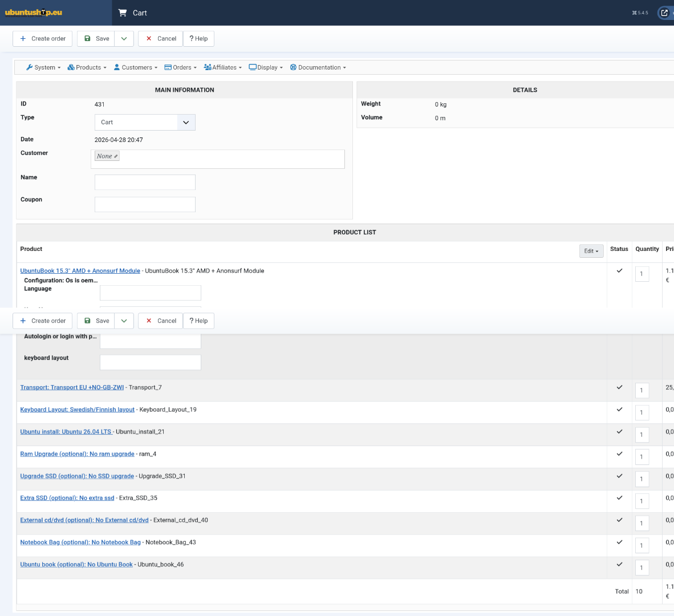The image size is (674, 616).
Task: Open Notebook Bag: No Notebook Bag link
Action: (80, 542)
